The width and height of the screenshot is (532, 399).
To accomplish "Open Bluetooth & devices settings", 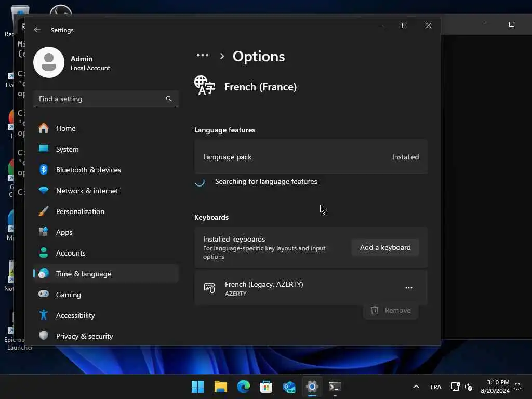I will [x=106, y=170].
